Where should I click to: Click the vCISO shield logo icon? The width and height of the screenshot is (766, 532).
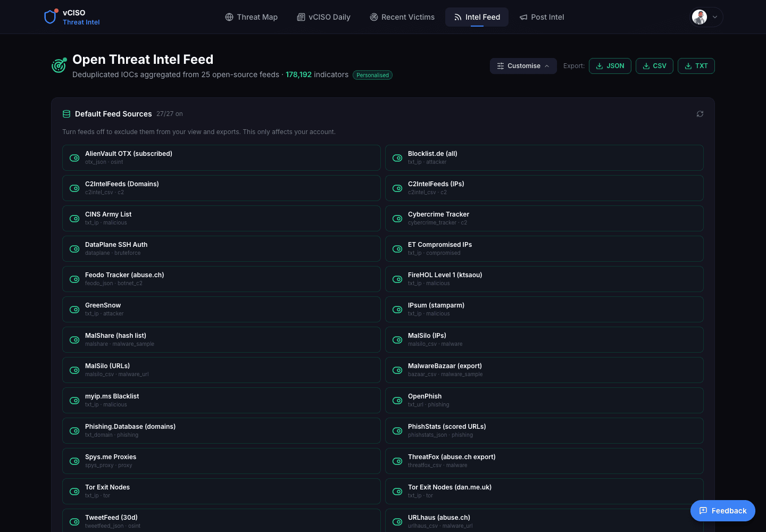[51, 17]
